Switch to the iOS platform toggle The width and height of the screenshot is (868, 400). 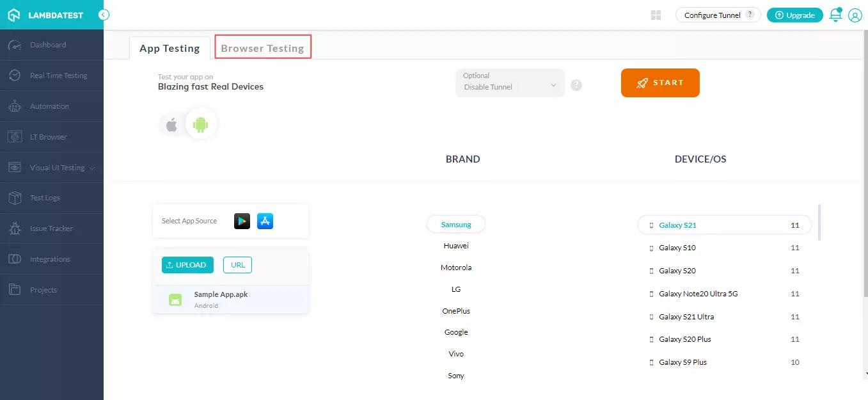(171, 125)
